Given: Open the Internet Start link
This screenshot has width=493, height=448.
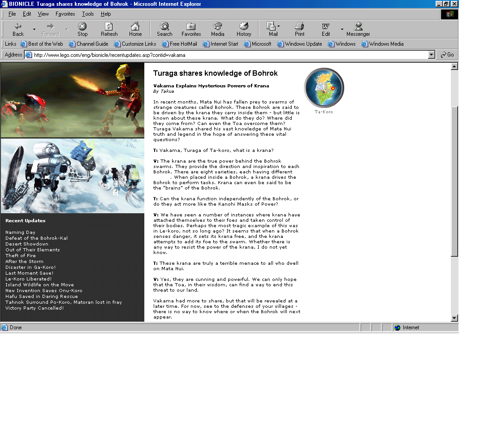Looking at the screenshot, I should (221, 44).
